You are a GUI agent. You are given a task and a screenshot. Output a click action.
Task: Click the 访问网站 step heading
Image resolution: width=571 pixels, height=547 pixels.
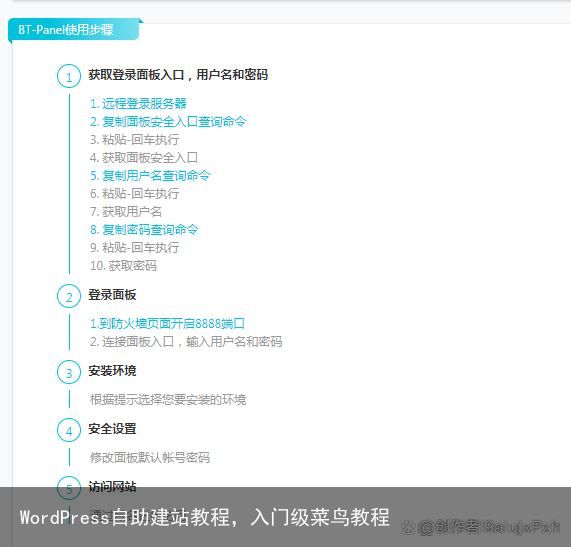pyautogui.click(x=112, y=486)
